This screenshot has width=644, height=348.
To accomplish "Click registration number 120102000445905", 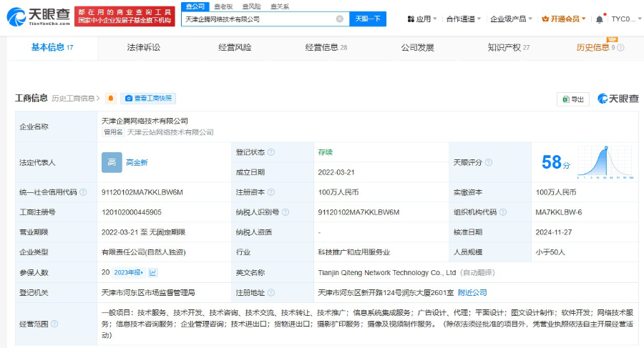I will click(x=132, y=212).
